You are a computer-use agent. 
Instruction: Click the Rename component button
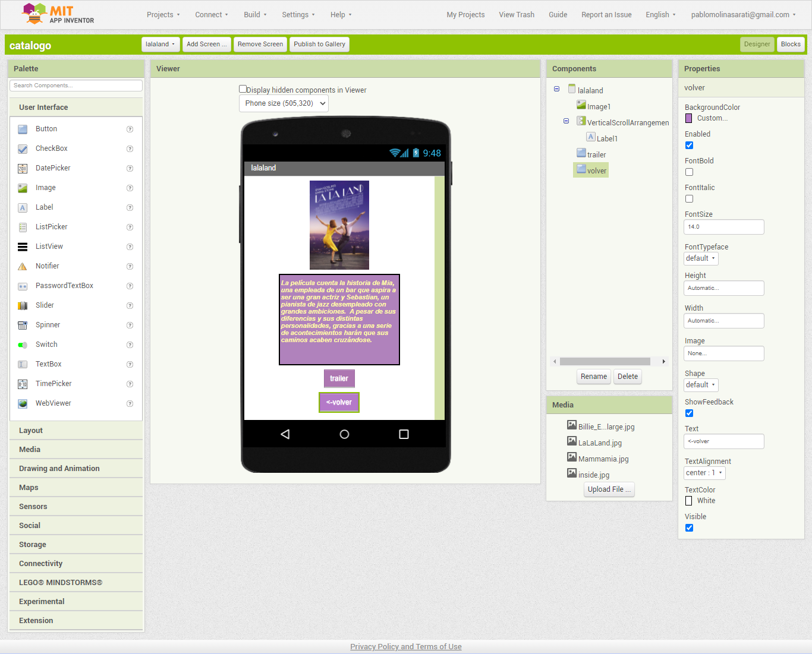[x=594, y=377]
